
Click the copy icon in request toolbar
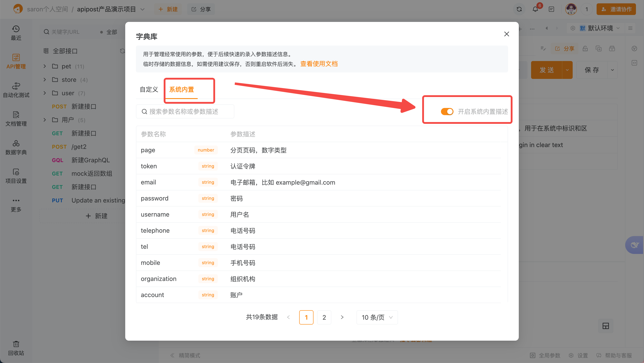pos(599,49)
